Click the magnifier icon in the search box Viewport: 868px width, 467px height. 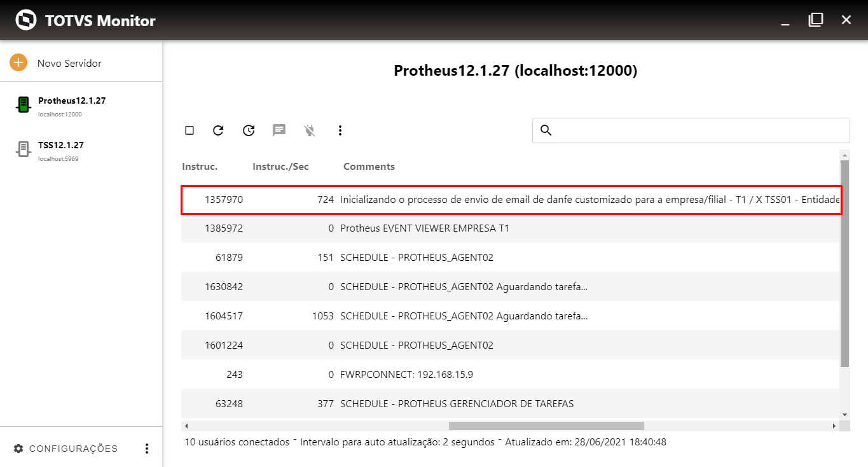(546, 130)
